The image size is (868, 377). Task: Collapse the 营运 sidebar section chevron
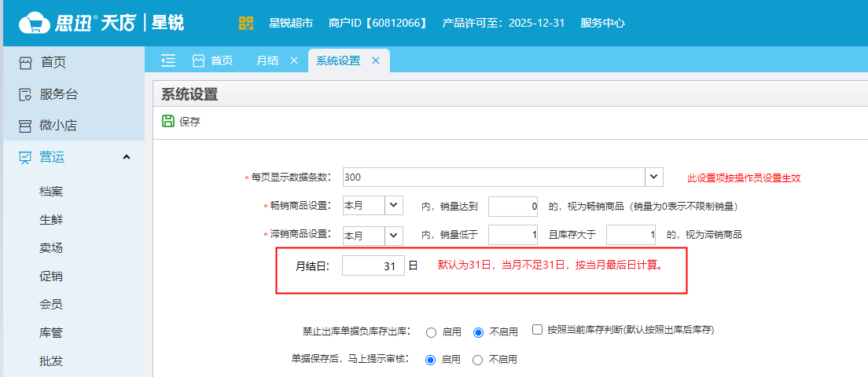(127, 158)
